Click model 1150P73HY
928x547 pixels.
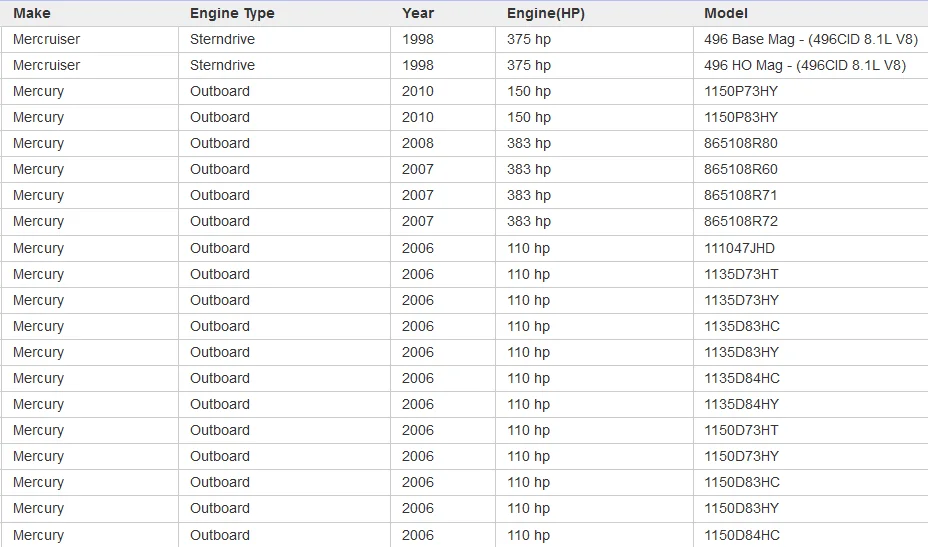[741, 91]
